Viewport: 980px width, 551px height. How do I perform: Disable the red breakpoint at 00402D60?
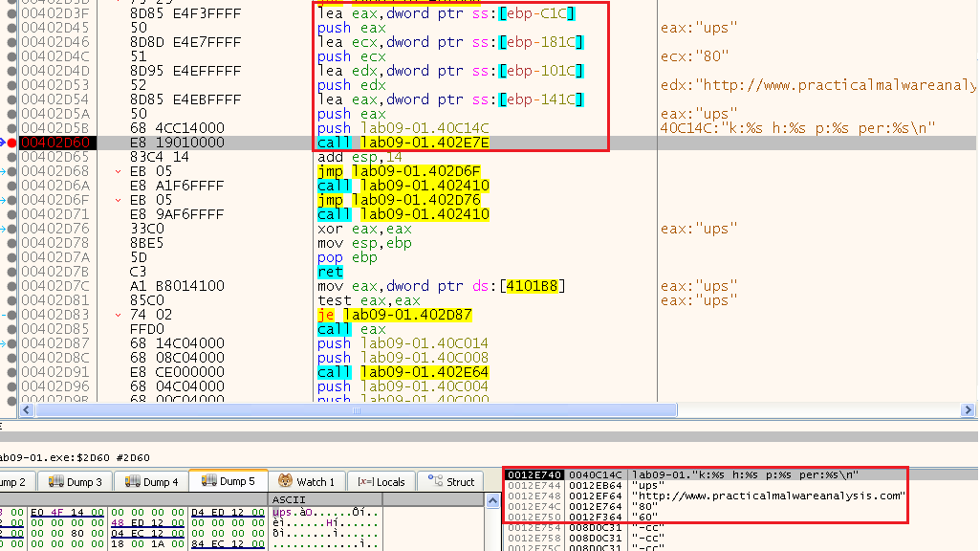point(11,143)
